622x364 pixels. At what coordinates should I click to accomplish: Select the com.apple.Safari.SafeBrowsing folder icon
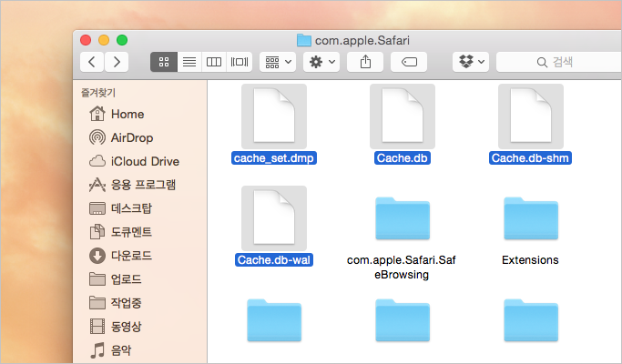click(403, 218)
